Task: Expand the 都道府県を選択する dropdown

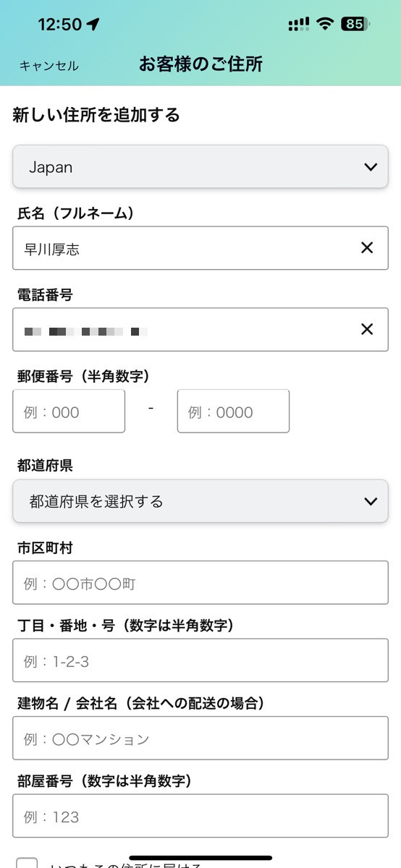Action: point(200,501)
